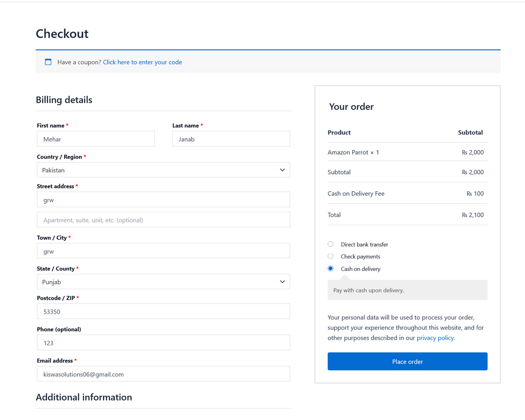
Task: Choose Check payments as payment method
Action: click(x=330, y=256)
